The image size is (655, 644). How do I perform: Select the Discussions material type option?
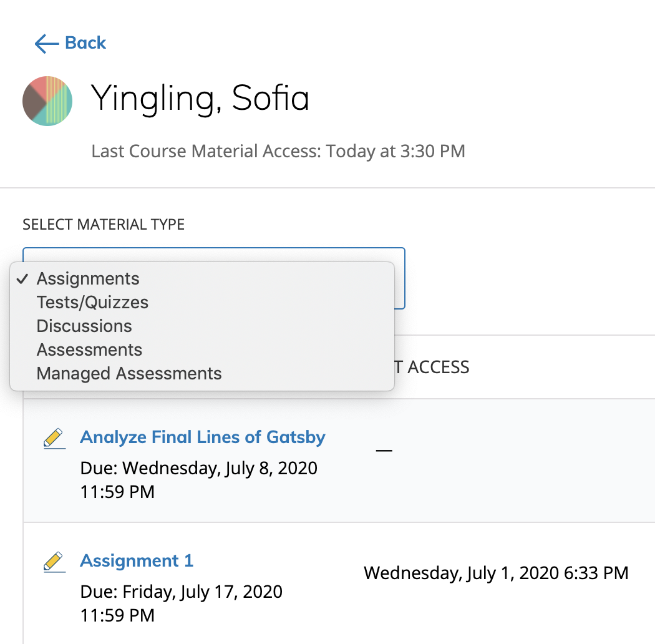[84, 326]
